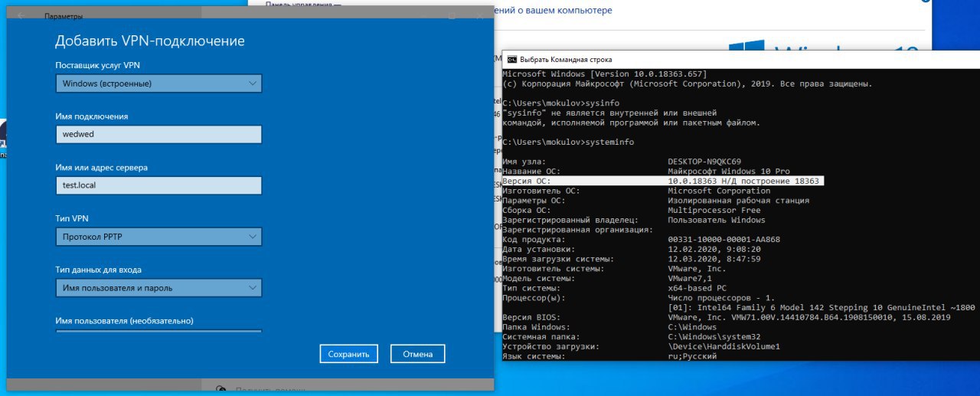The image size is (980, 396).
Task: Click the VMware, Inc. system manufacturer value
Action: [697, 269]
